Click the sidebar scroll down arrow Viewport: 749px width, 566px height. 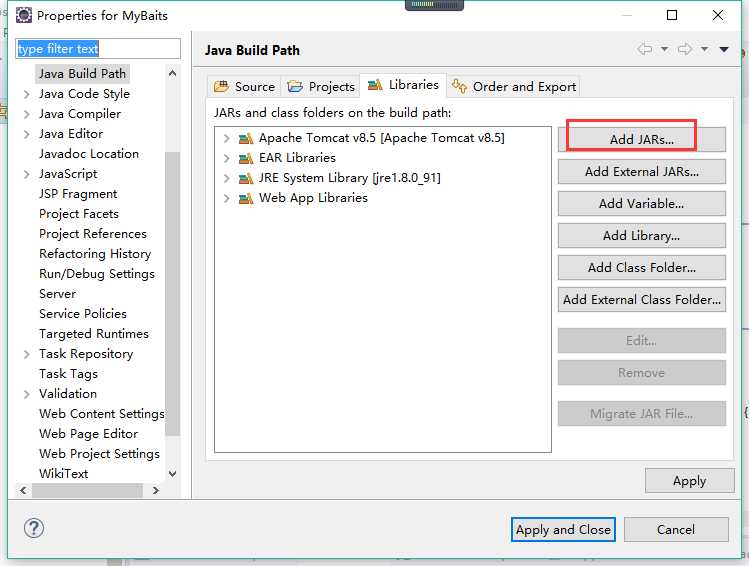[x=172, y=474]
